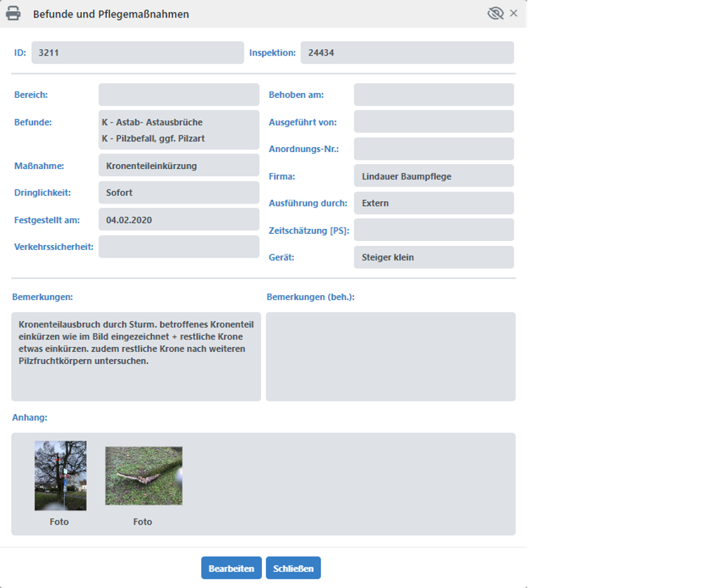Select the Firma field Lindauer Baumpflege
This screenshot has width=704, height=588.
pos(434,176)
